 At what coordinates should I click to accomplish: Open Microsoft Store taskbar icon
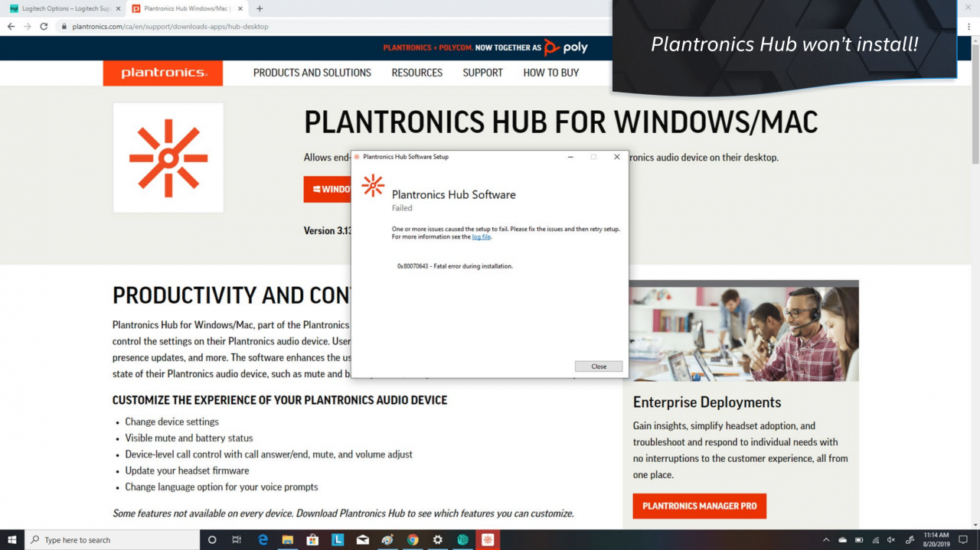312,539
